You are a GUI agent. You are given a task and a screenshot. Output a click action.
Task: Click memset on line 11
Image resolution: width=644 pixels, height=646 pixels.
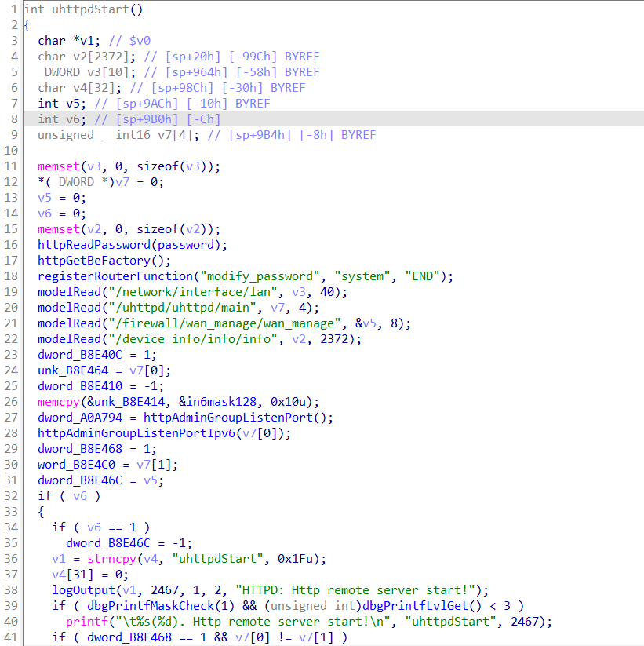pyautogui.click(x=59, y=166)
